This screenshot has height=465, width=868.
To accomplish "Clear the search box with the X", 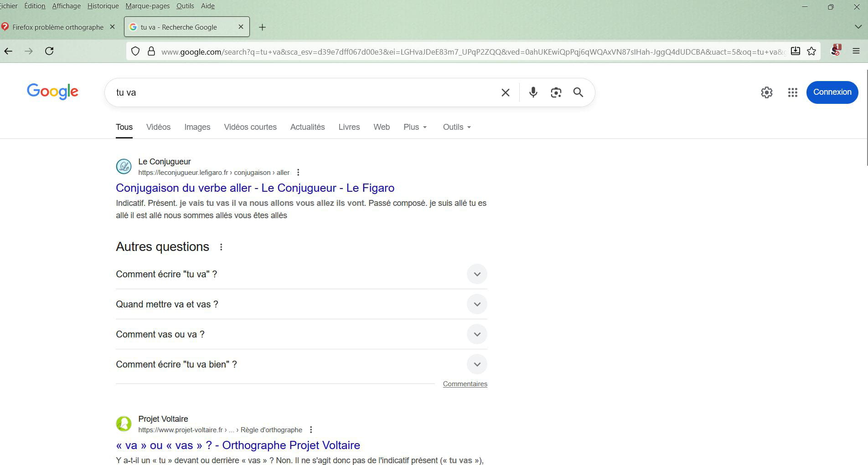I will 506,92.
